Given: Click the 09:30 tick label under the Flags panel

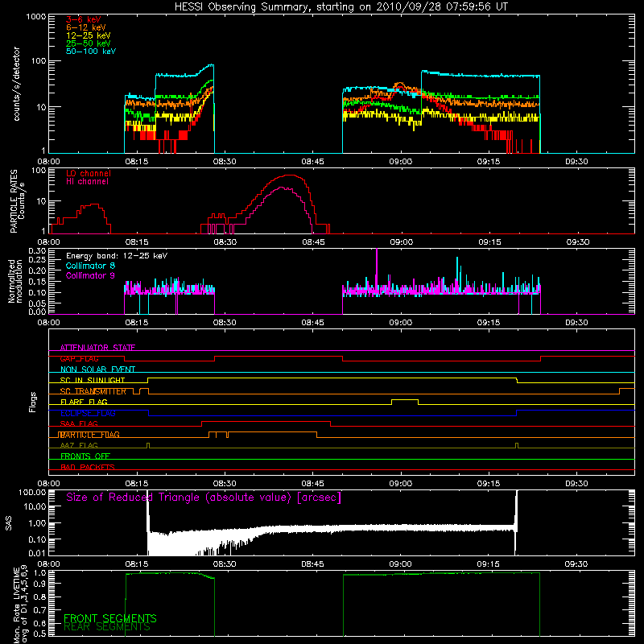Looking at the screenshot, I should point(576,484).
